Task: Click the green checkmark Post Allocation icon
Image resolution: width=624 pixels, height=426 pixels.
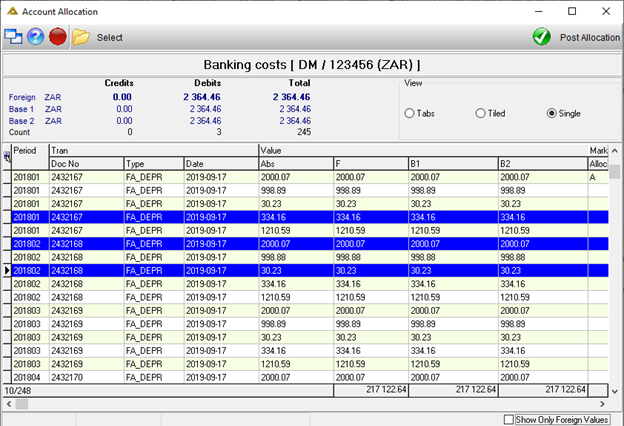Action: coord(542,37)
